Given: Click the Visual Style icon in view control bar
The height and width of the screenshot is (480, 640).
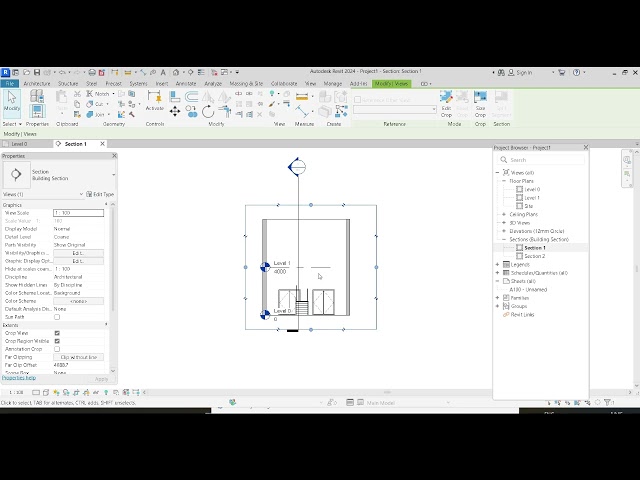Looking at the screenshot, I should tap(46, 393).
